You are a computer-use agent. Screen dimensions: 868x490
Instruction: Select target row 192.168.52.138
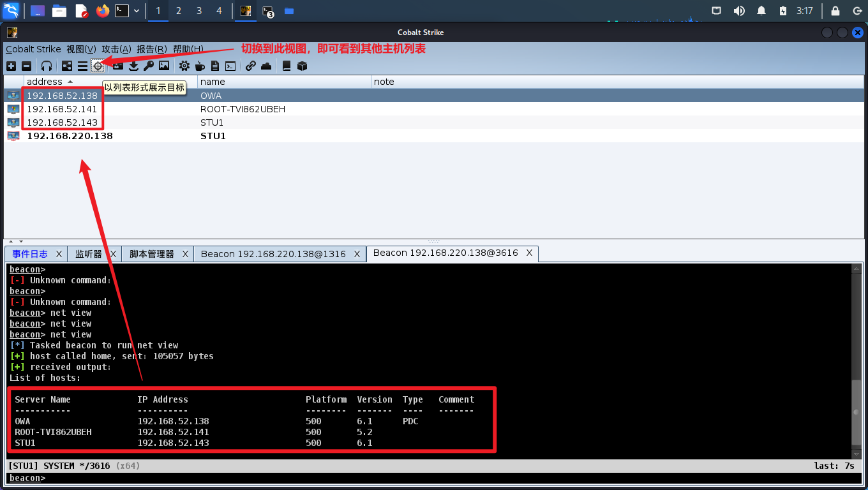point(434,96)
